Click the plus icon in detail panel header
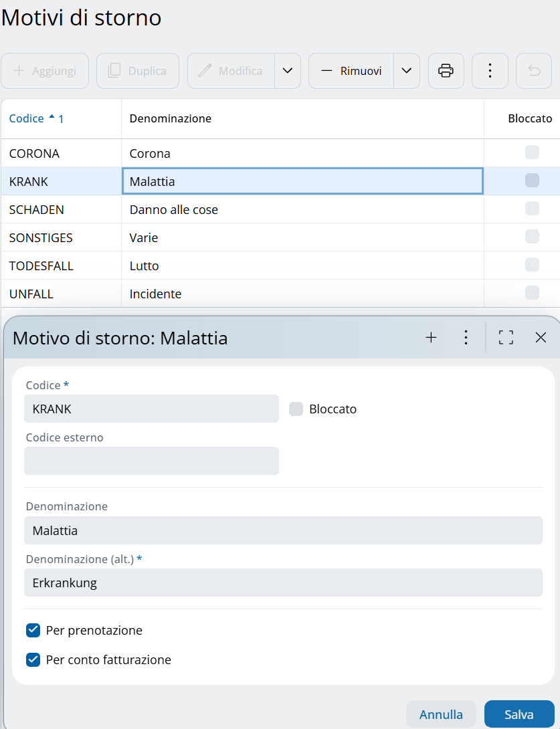The height and width of the screenshot is (729, 560). click(x=431, y=338)
